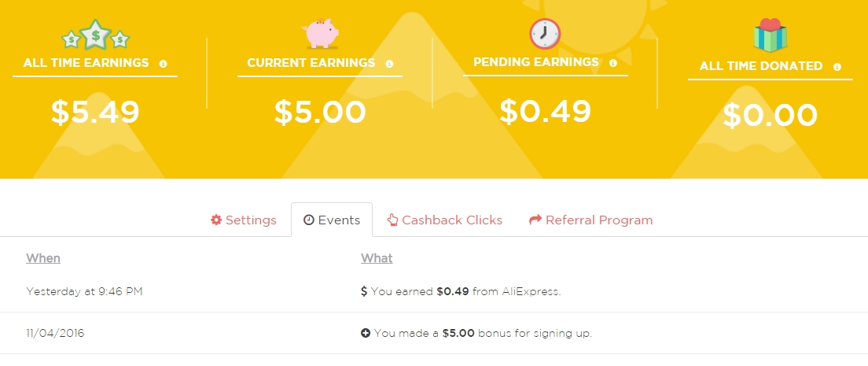Image resolution: width=868 pixels, height=366 pixels.
Task: Click the green stars All Time Earnings icon
Action: point(95,35)
